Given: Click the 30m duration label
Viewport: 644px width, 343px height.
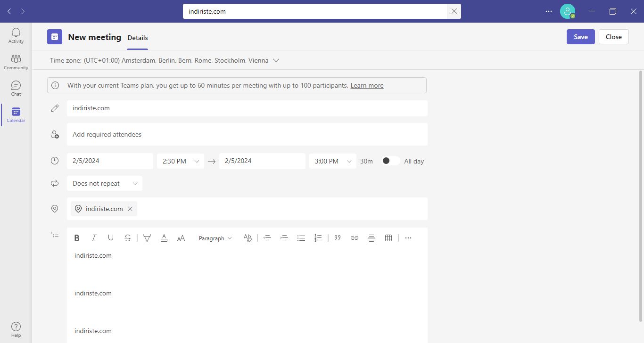Looking at the screenshot, I should tap(366, 161).
